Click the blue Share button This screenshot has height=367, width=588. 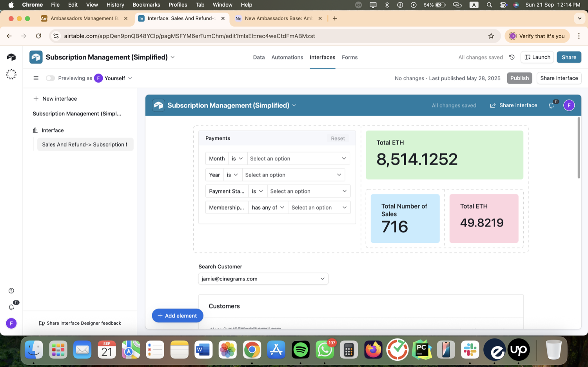point(569,57)
